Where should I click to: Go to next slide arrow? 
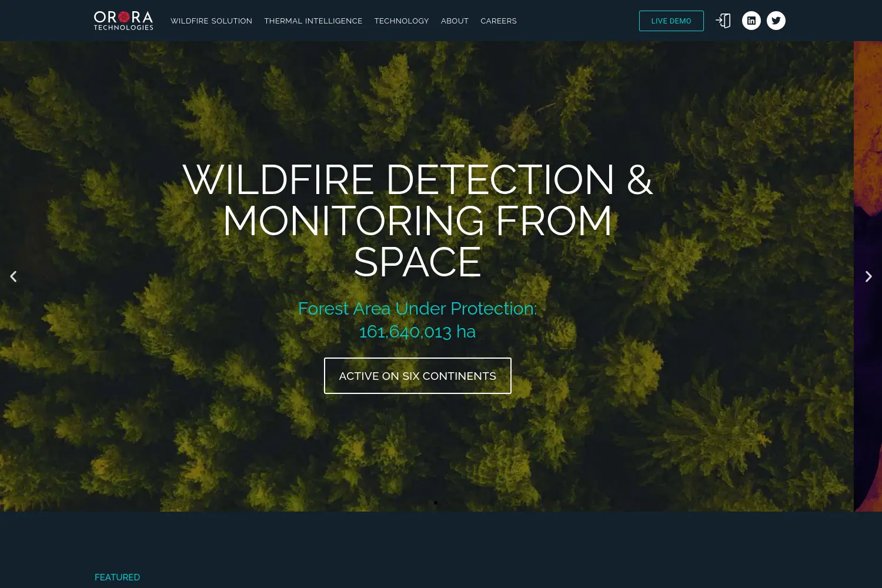[x=868, y=276]
